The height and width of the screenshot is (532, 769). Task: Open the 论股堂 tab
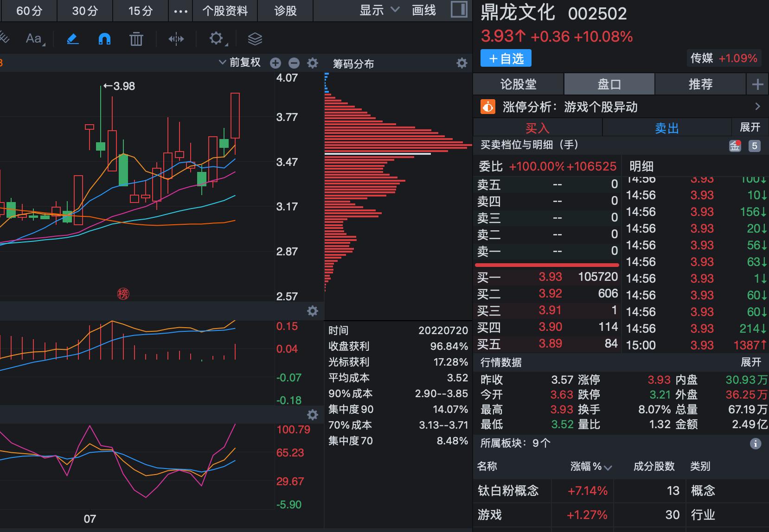click(x=518, y=84)
